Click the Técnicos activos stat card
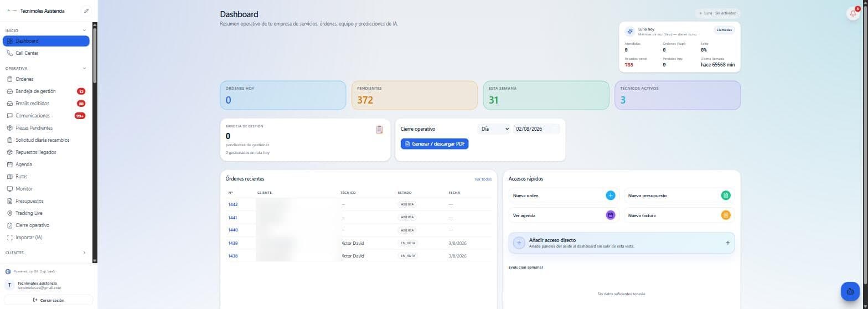This screenshot has width=868, height=309. coord(678,95)
